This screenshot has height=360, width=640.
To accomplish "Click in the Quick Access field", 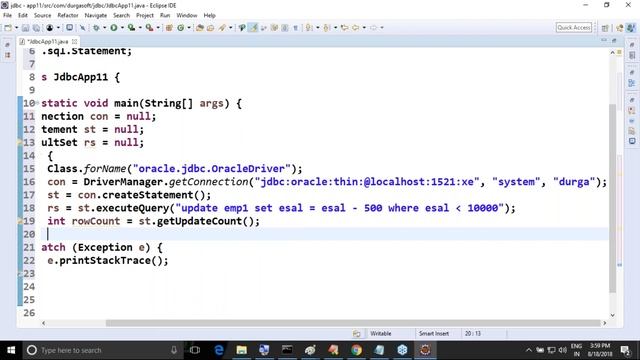I will [574, 27].
